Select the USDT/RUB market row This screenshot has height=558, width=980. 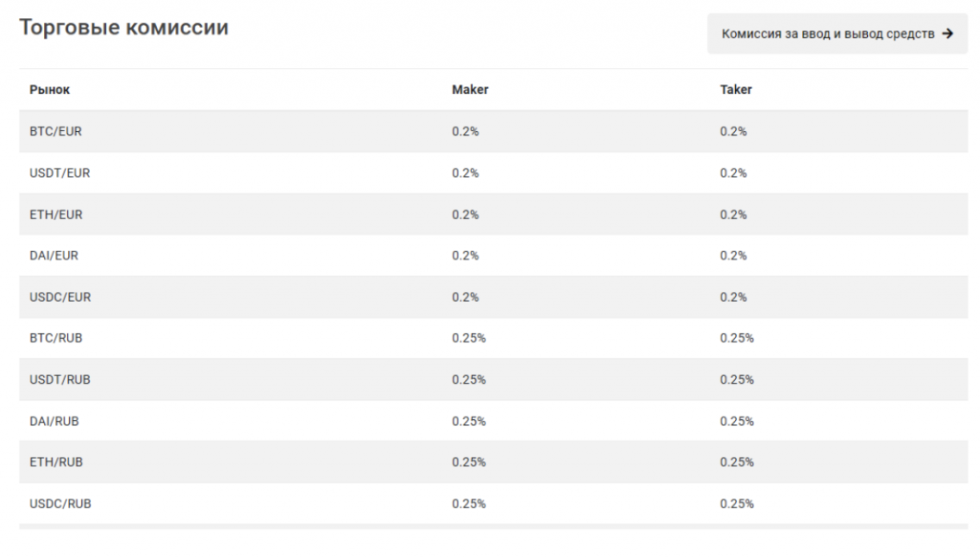59,379
